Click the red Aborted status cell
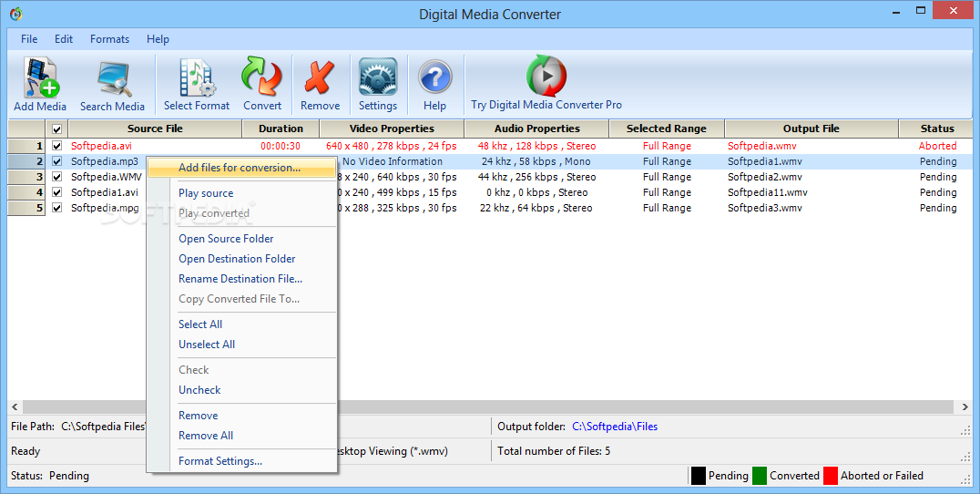 tap(937, 146)
